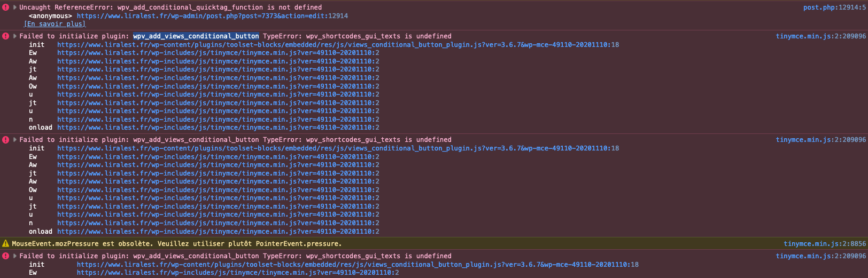Click the highlighted wpv_add_views_conditional_button text

click(x=196, y=36)
